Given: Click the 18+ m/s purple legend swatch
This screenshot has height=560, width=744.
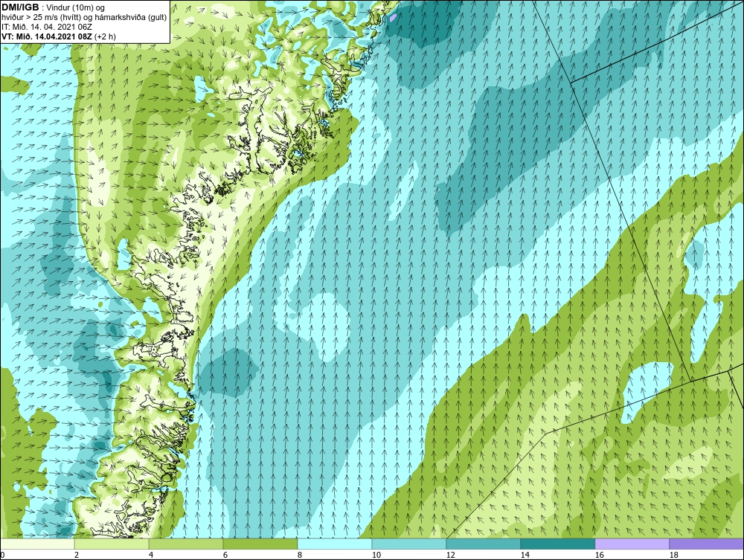Looking at the screenshot, I should (707, 544).
